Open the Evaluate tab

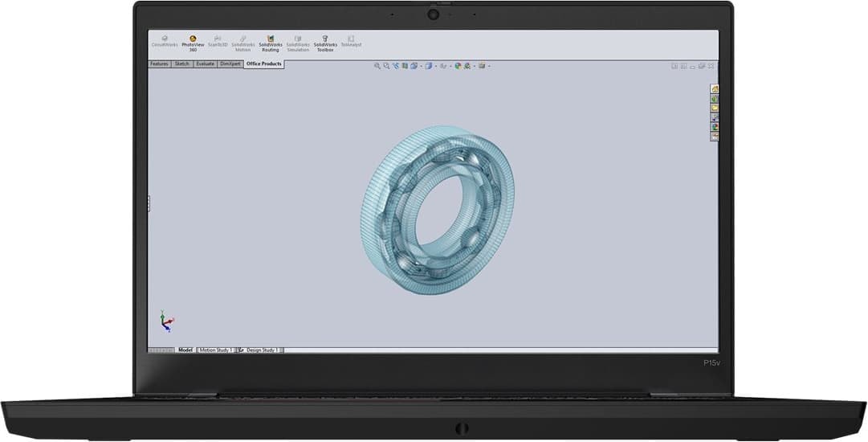[205, 64]
